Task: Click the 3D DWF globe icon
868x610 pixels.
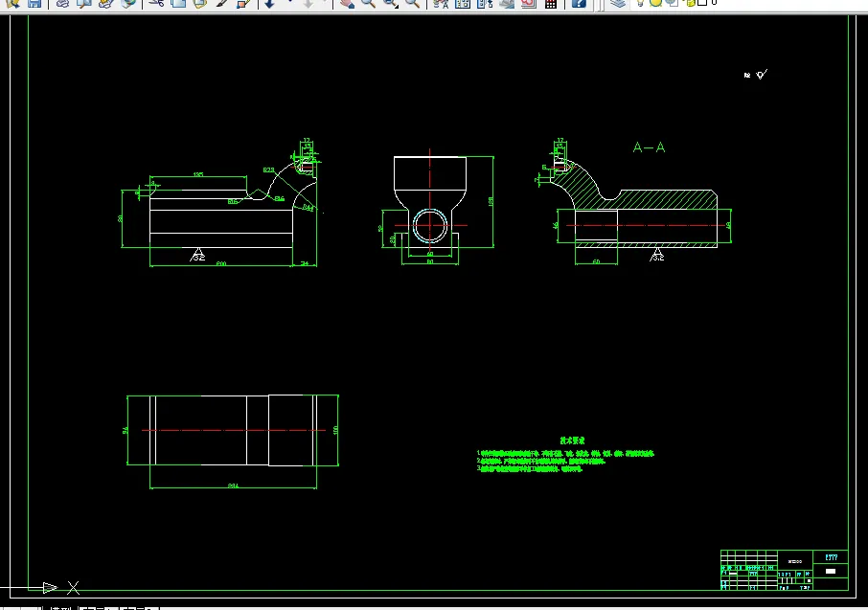Action: point(127,3)
